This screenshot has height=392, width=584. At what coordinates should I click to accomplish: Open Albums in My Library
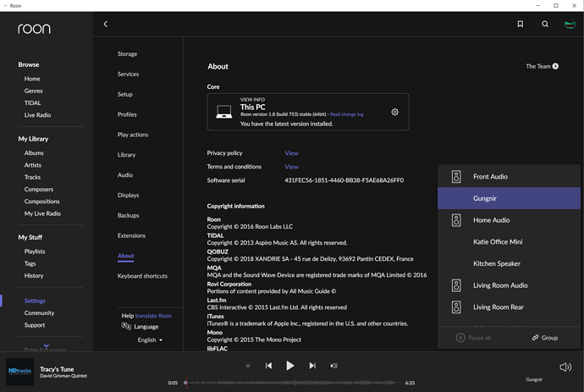coord(34,152)
